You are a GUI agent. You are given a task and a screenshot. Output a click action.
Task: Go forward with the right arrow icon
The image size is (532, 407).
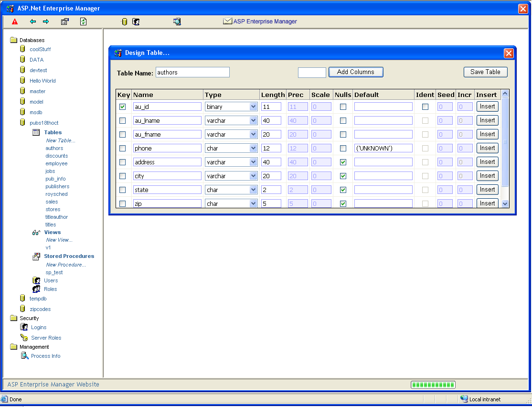[46, 21]
